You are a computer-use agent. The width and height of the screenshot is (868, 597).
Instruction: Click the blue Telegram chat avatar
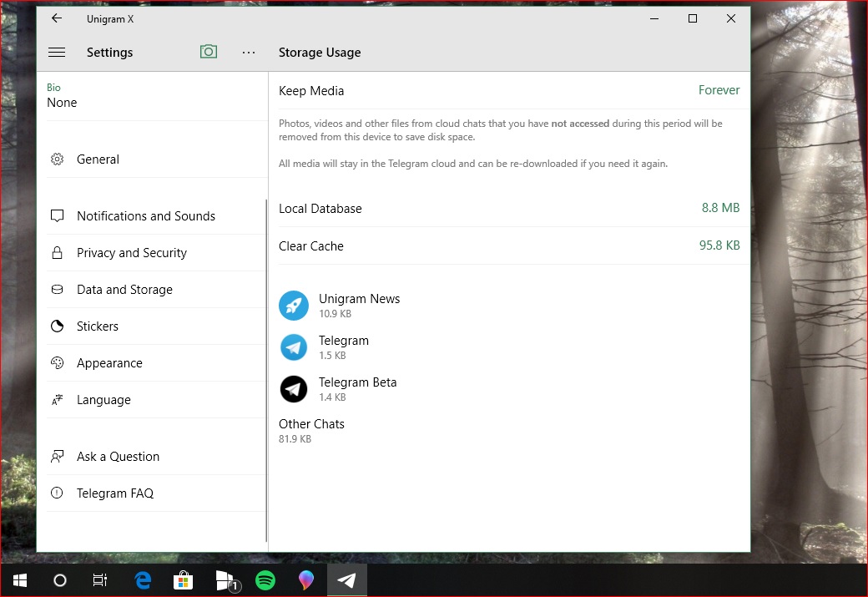294,347
